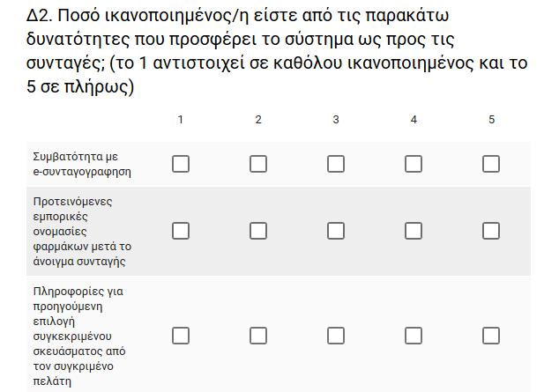Click the Δ2 question title text

pyautogui.click(x=277, y=51)
